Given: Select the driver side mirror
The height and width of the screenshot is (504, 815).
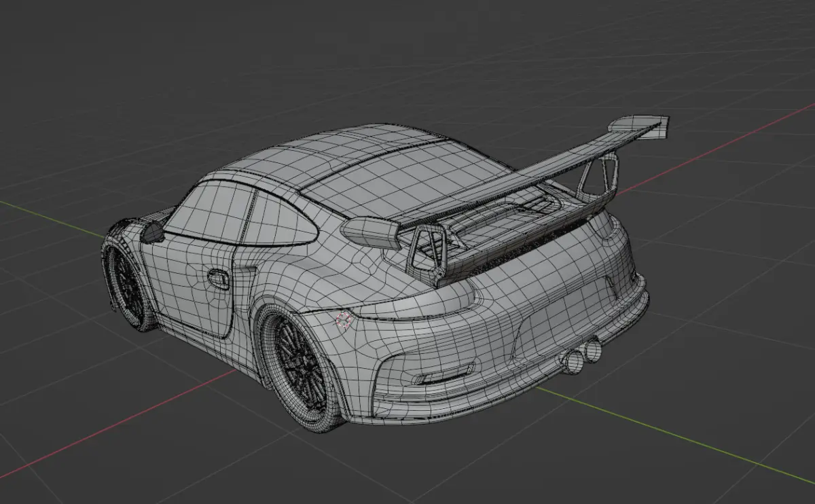Looking at the screenshot, I should point(152,232).
